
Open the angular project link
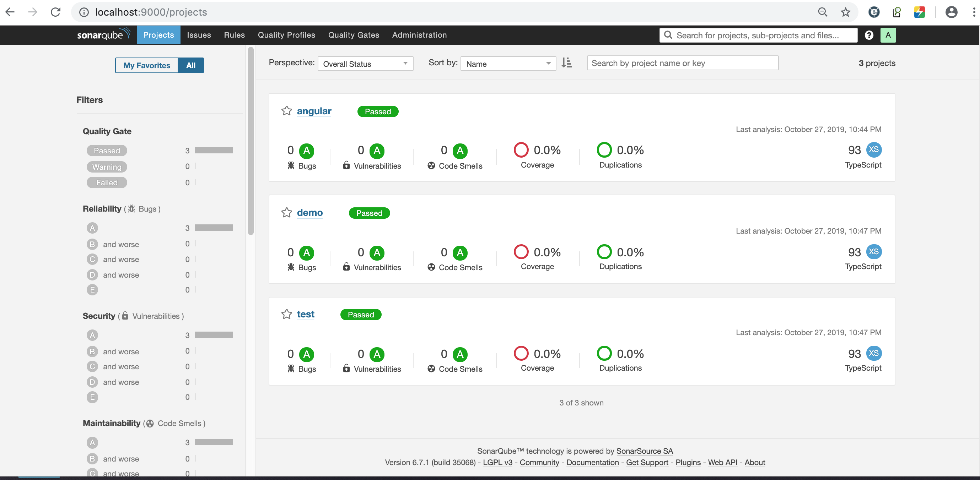314,111
